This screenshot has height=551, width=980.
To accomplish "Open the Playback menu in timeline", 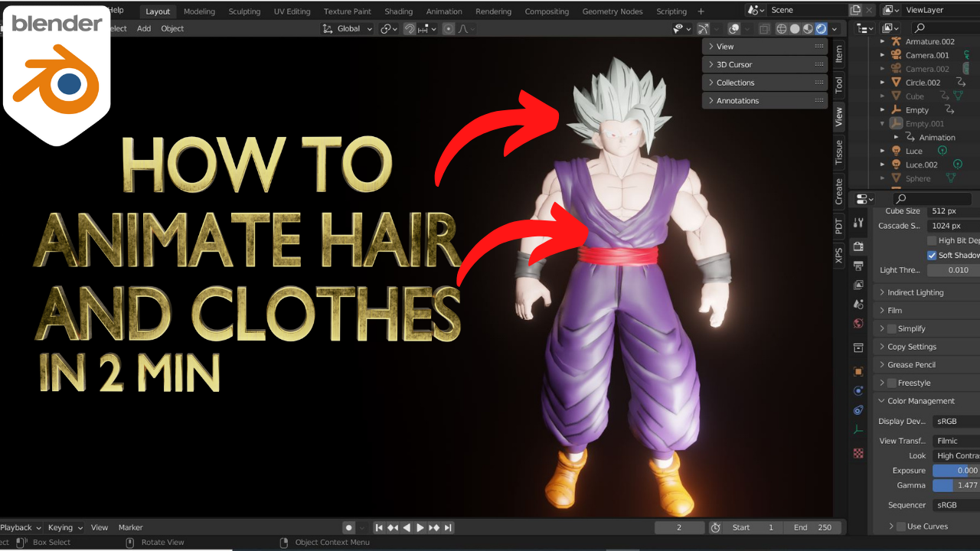I will [21, 527].
